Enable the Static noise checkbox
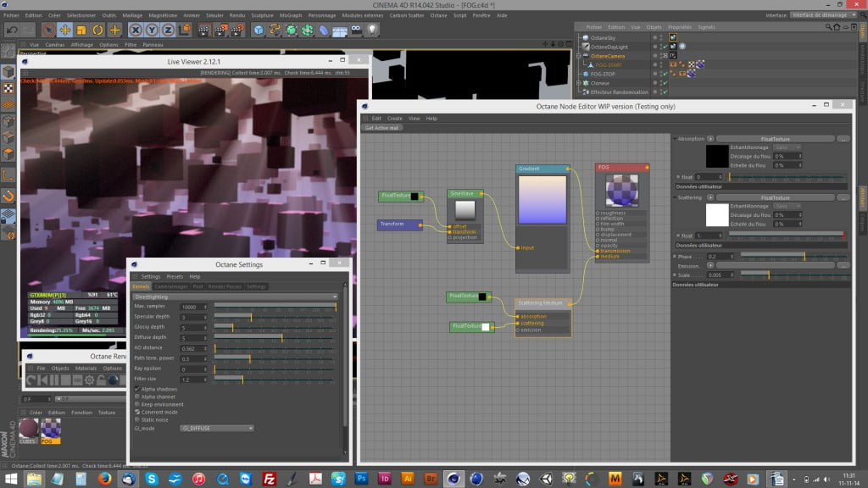868x488 pixels. pyautogui.click(x=137, y=419)
